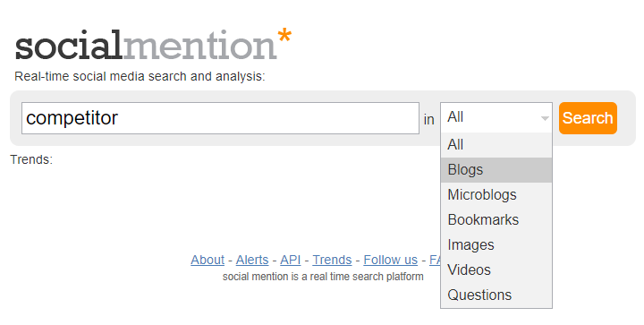
Task: Click the combo box's selected 'All' value beside 'in'
Action: pos(496,117)
